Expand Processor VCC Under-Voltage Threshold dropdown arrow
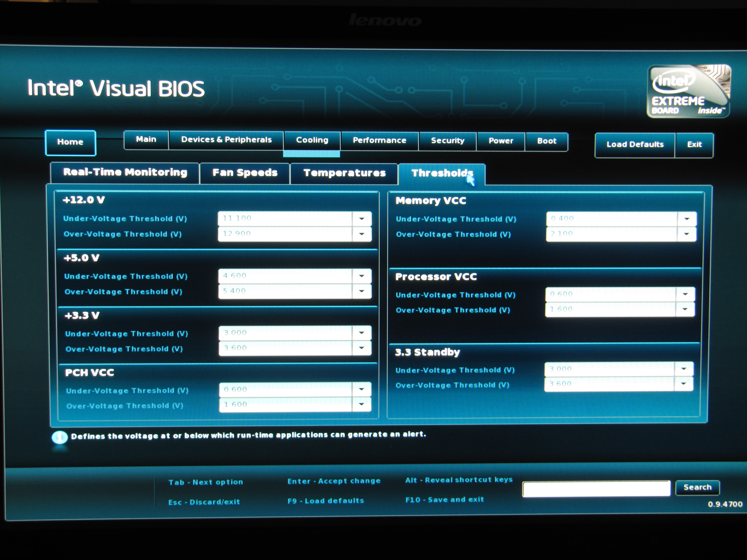The height and width of the screenshot is (560, 747). (685, 294)
